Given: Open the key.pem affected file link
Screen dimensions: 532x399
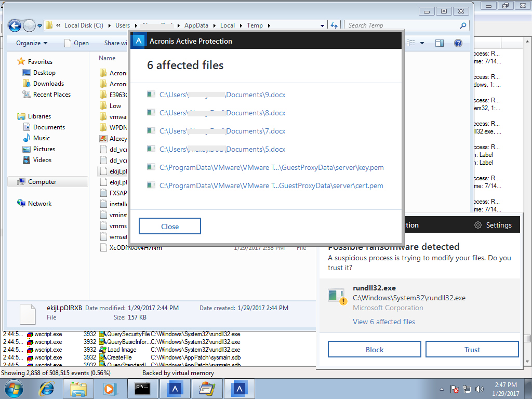Looking at the screenshot, I should click(271, 167).
